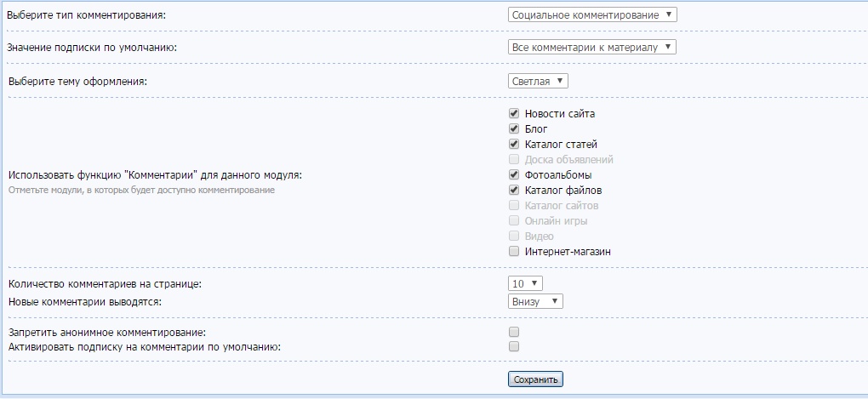Image resolution: width=868 pixels, height=399 pixels.
Task: Enable default comment subscription checkbox
Action: (514, 347)
